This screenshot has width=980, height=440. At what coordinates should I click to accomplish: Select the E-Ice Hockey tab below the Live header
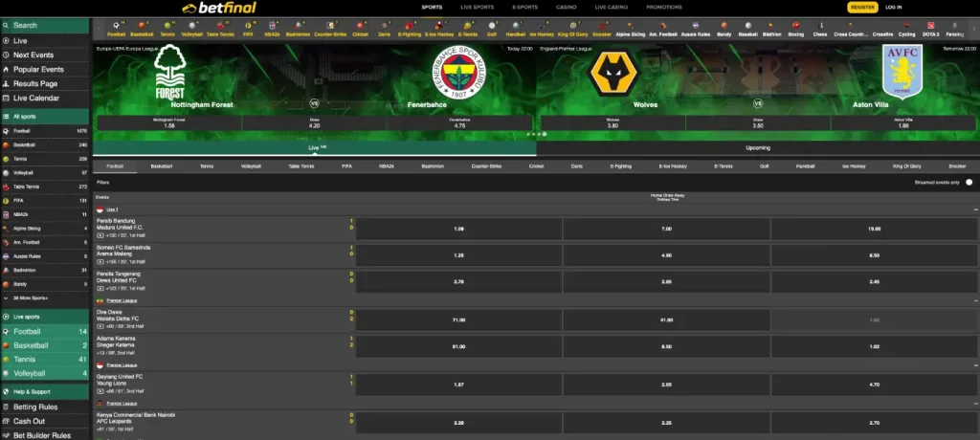point(673,166)
